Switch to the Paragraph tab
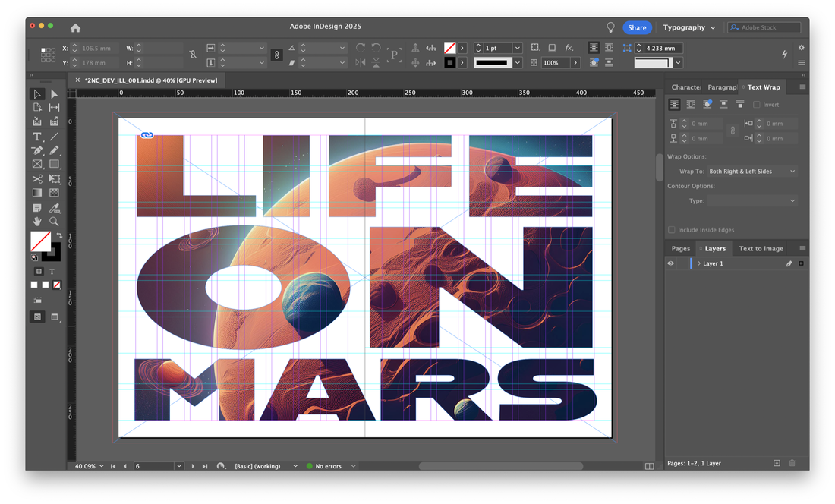The height and width of the screenshot is (504, 835). [722, 87]
